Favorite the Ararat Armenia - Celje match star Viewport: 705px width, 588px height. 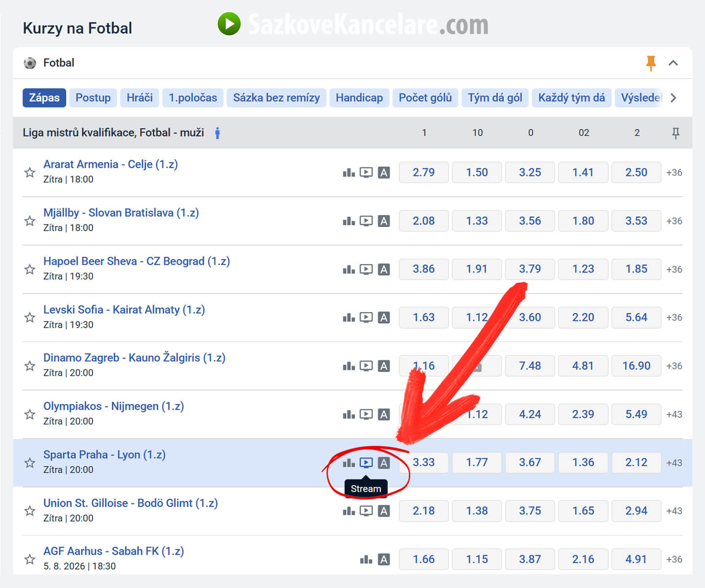click(x=30, y=172)
